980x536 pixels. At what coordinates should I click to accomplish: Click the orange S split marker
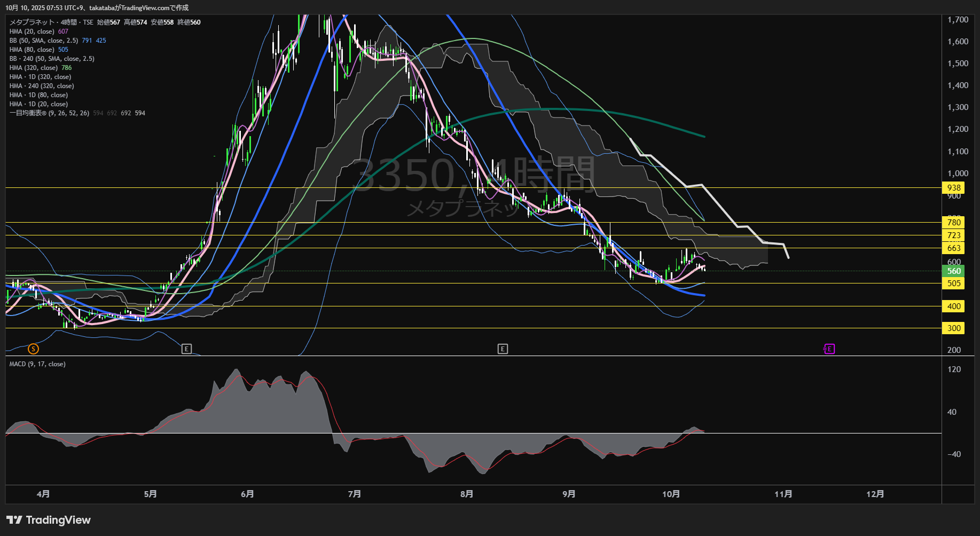tap(33, 349)
